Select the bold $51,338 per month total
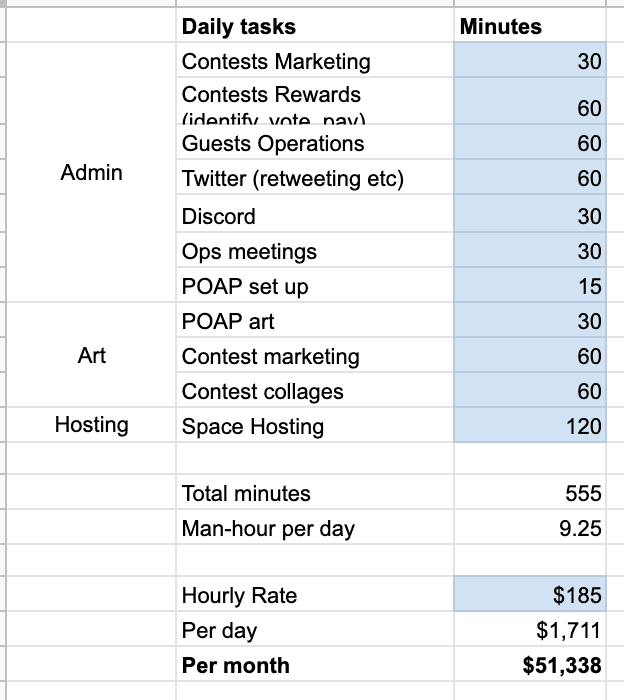624x700 pixels. (x=530, y=666)
